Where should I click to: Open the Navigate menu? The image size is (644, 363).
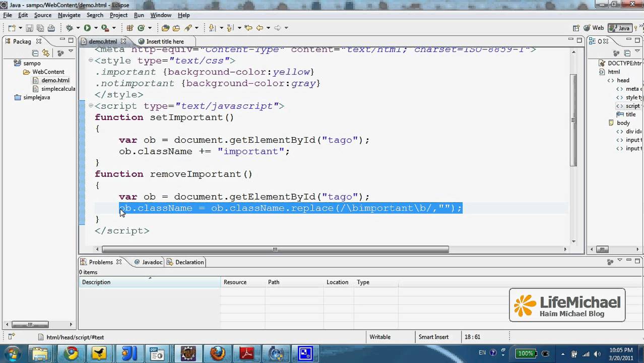tap(69, 15)
